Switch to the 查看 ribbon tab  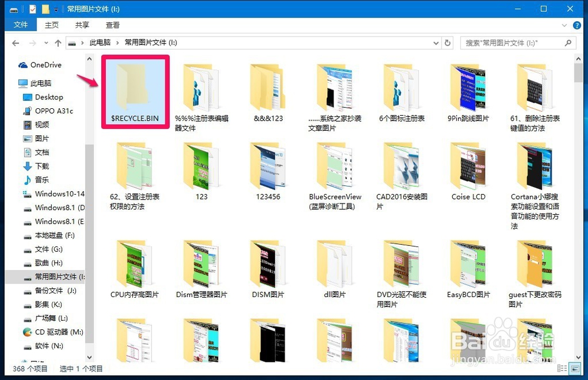click(x=112, y=25)
